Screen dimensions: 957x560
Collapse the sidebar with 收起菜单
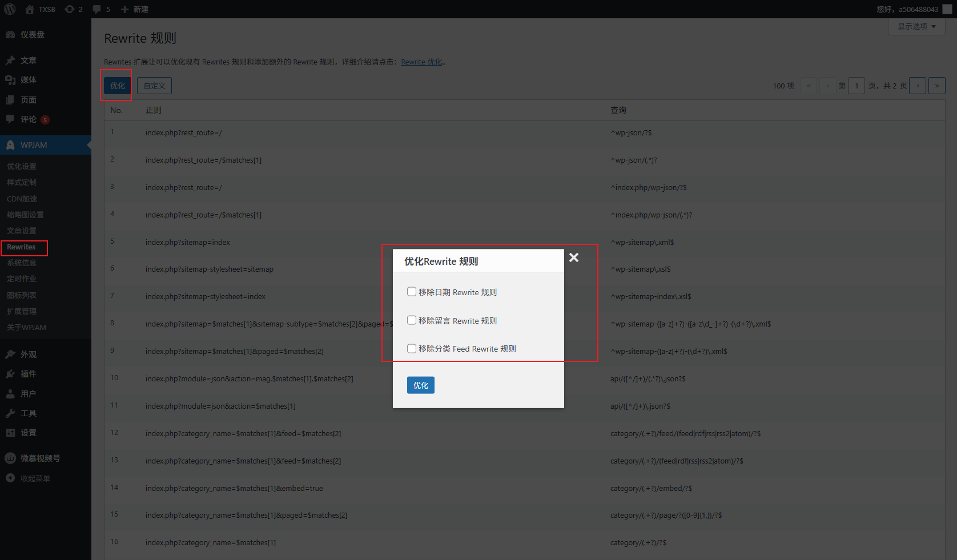[35, 478]
